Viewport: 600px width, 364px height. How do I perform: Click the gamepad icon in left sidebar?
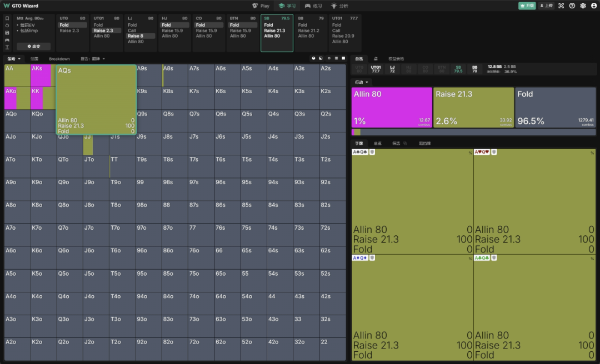coord(7,40)
